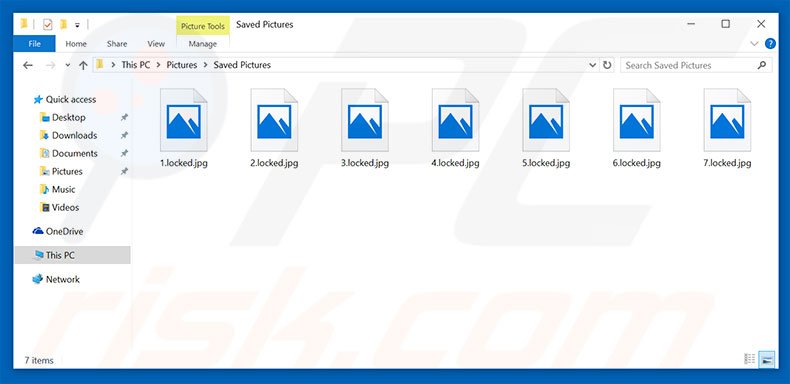Click the Properties quick access toolbar icon
The image size is (790, 384).
pos(47,24)
